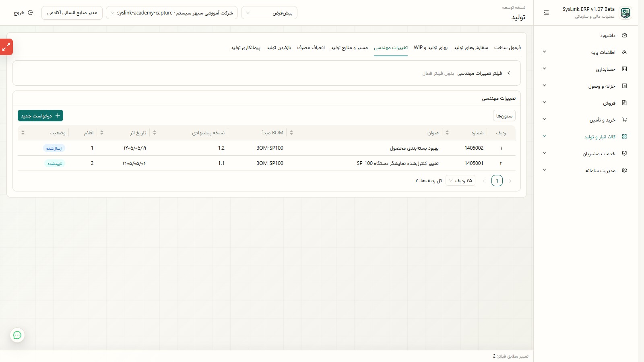Image resolution: width=644 pixels, height=362 pixels.
Task: Expand مدیریت سامانه menu chevron
Action: pyautogui.click(x=544, y=170)
